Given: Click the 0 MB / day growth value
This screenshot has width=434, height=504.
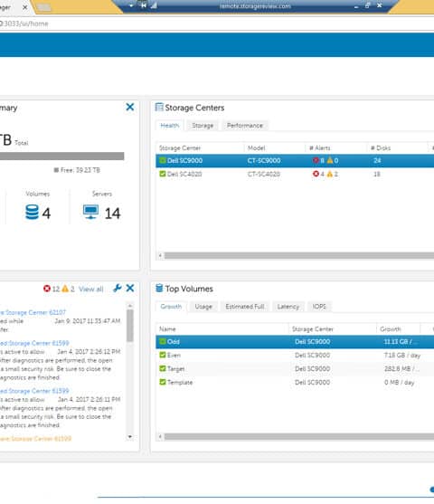Looking at the screenshot, I should click(400, 382).
